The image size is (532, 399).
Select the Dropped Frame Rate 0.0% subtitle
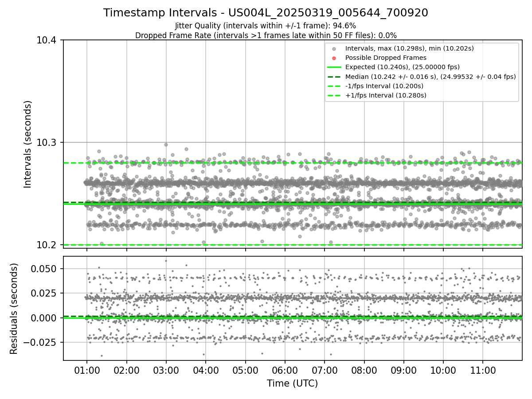coord(266,35)
